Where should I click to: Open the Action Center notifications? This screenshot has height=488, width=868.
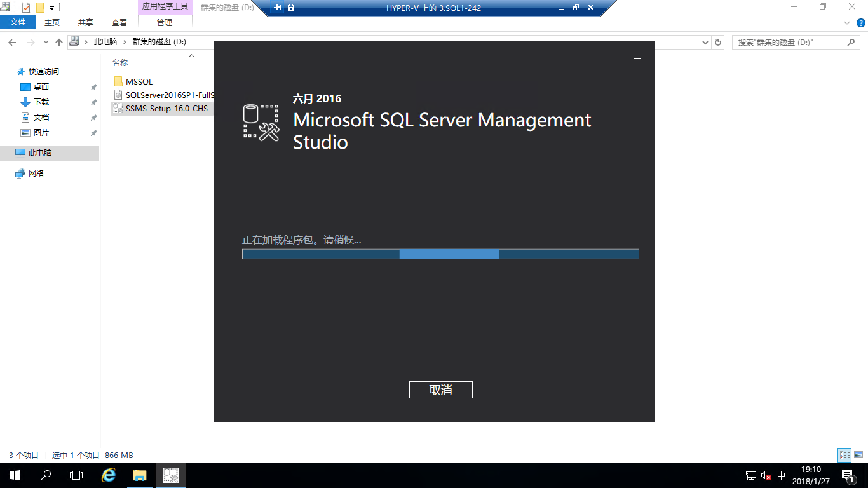coord(847,475)
